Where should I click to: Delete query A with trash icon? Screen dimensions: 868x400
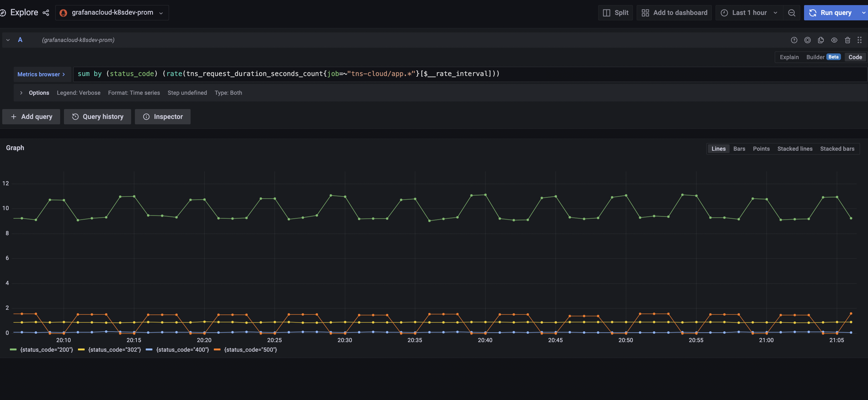(x=847, y=40)
